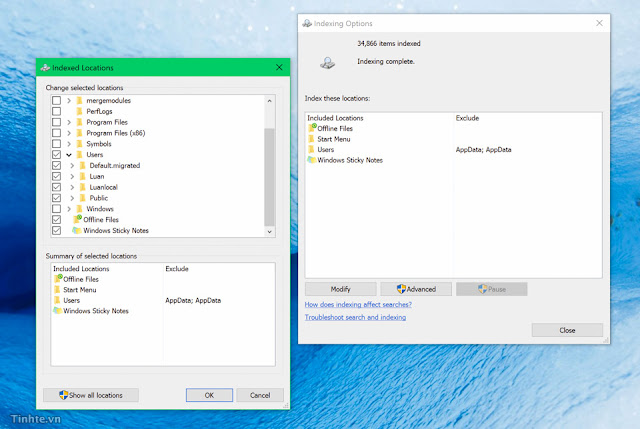Select 'AppData; AppData' in Indexing Options list
Viewport: 640px width, 429px height.
tap(483, 149)
